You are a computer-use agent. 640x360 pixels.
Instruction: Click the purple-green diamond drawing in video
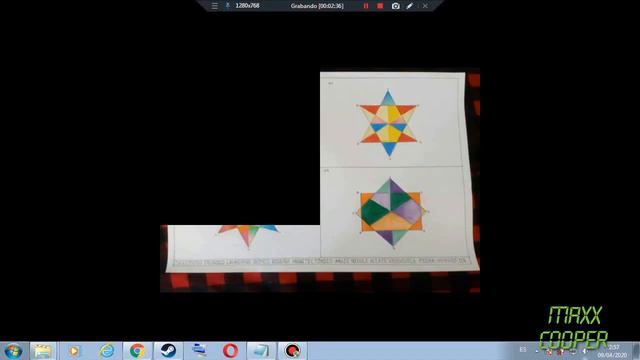click(x=391, y=212)
